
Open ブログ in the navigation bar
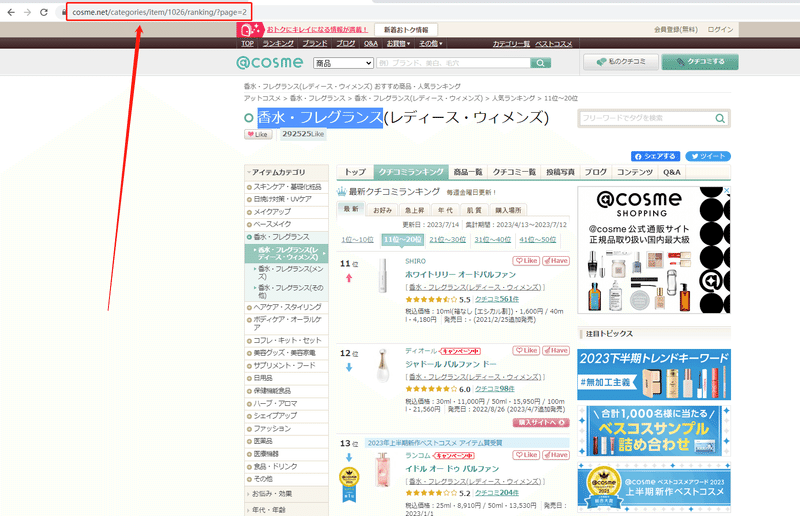point(345,44)
